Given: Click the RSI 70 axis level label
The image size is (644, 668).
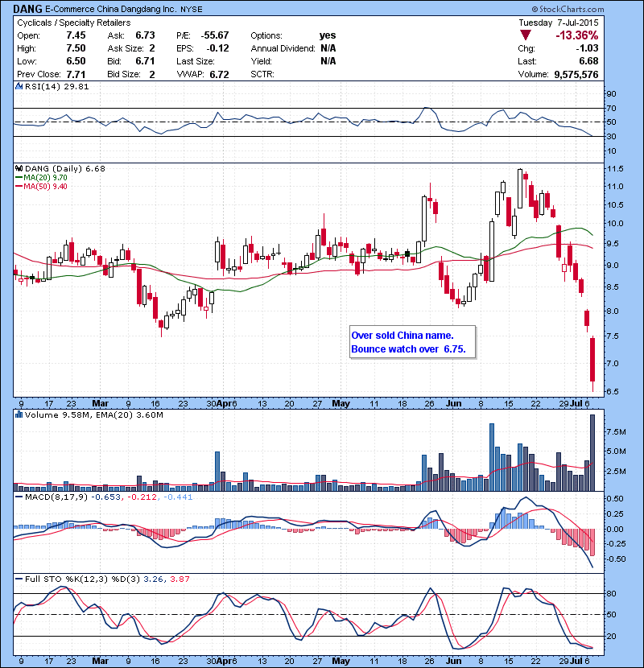Looking at the screenshot, I should pos(611,108).
